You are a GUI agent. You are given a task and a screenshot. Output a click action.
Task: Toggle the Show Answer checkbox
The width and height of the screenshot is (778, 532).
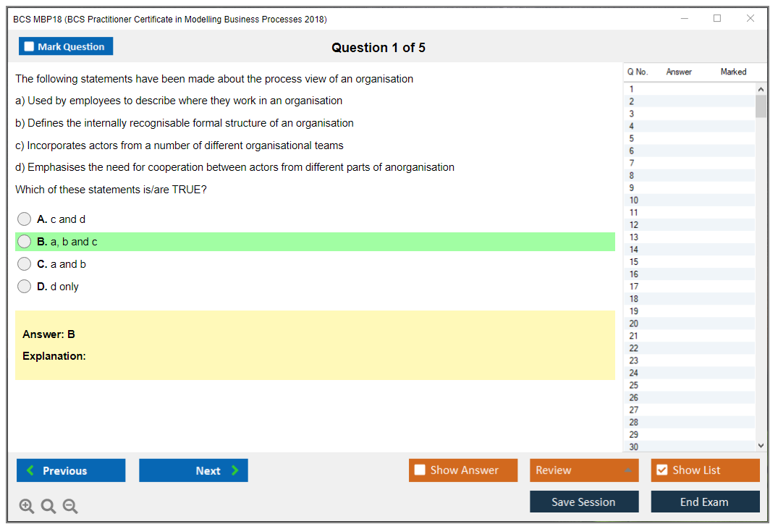[420, 470]
